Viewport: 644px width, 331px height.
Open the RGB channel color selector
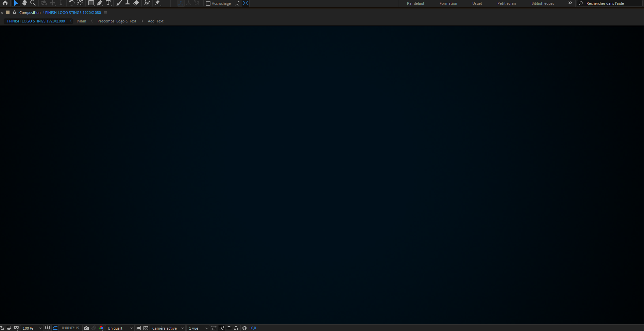point(101,328)
